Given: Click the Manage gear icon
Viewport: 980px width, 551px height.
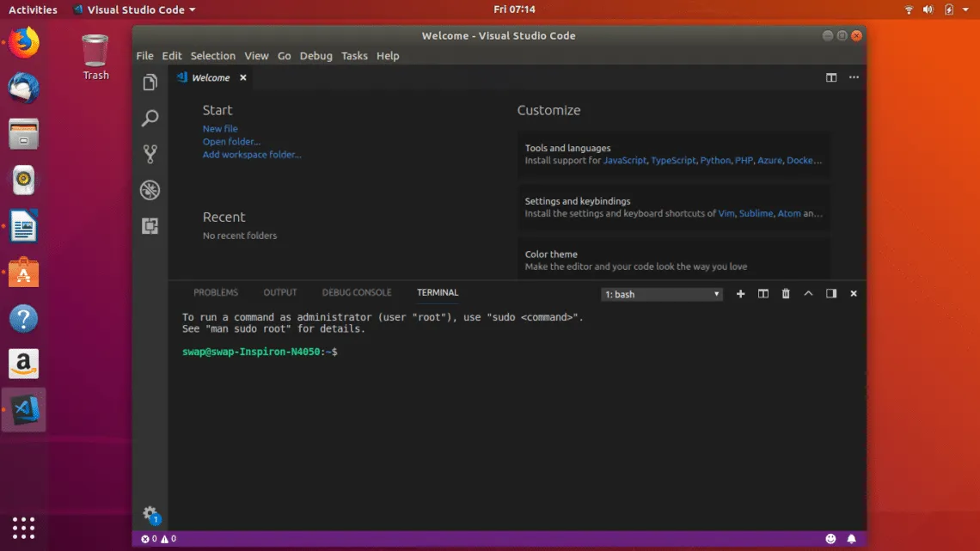Looking at the screenshot, I should point(150,513).
